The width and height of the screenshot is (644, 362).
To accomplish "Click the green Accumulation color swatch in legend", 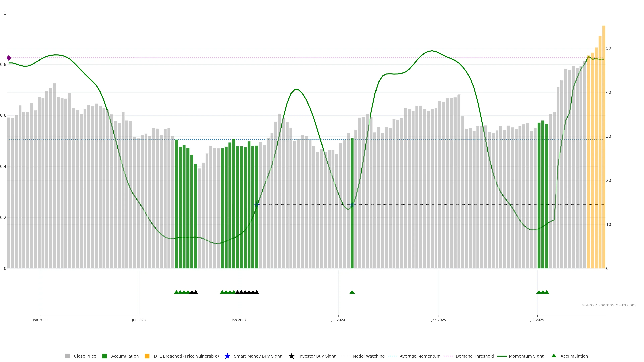I will [104, 356].
